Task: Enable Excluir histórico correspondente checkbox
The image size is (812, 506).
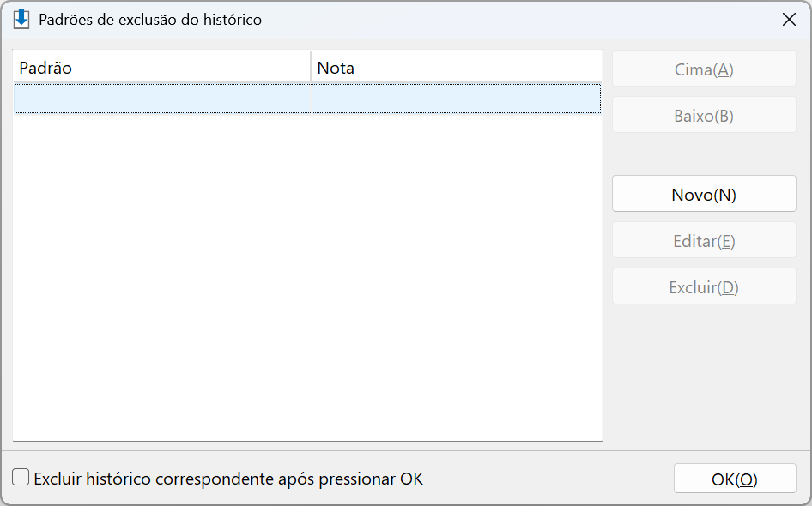Action: click(21, 477)
